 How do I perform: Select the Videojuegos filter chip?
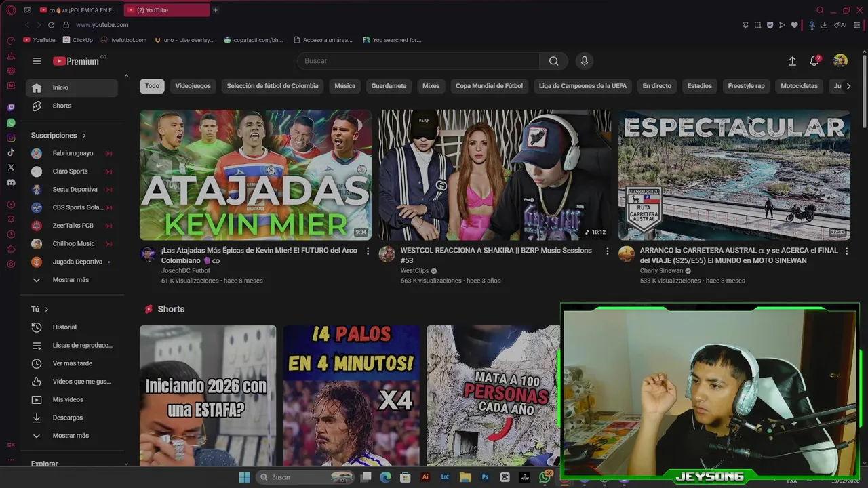coord(193,86)
